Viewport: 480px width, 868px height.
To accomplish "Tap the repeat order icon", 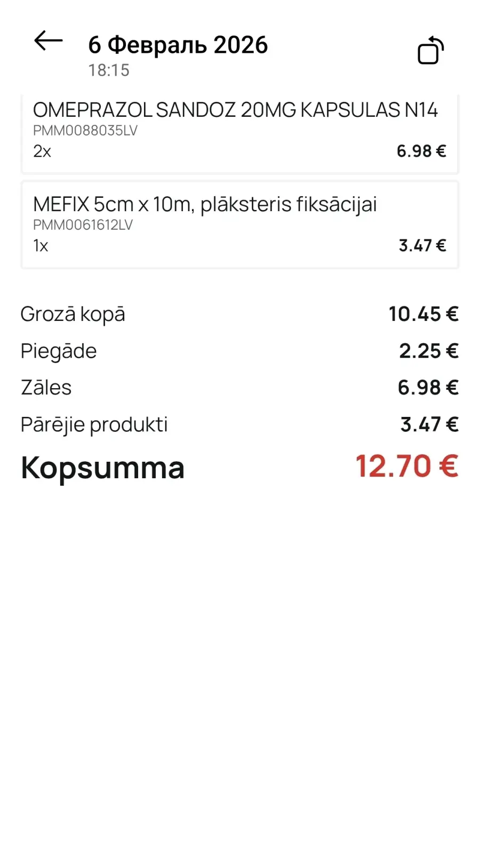I will pos(430,51).
